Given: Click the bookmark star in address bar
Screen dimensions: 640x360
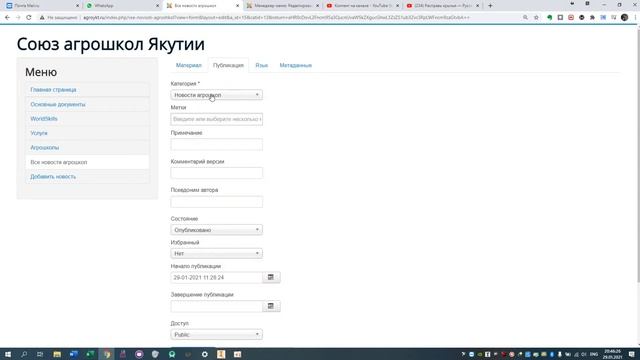Looking at the screenshot, I should pyautogui.click(x=536, y=18).
